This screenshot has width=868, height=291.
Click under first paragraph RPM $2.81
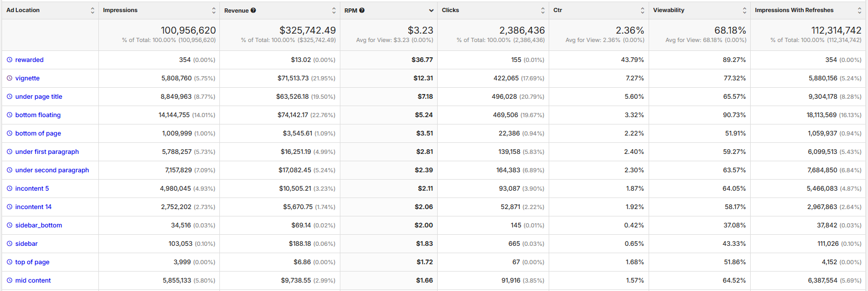(x=424, y=152)
